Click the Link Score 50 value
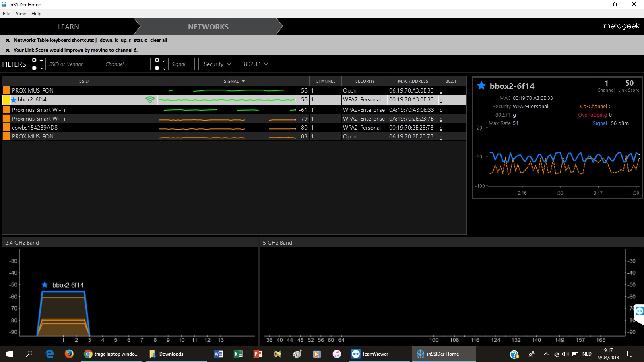The image size is (644, 362). coord(629,83)
